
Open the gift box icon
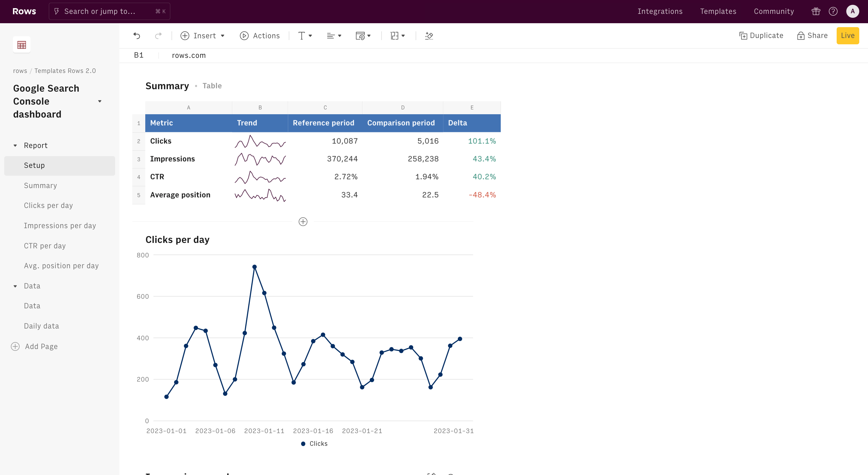tap(816, 11)
